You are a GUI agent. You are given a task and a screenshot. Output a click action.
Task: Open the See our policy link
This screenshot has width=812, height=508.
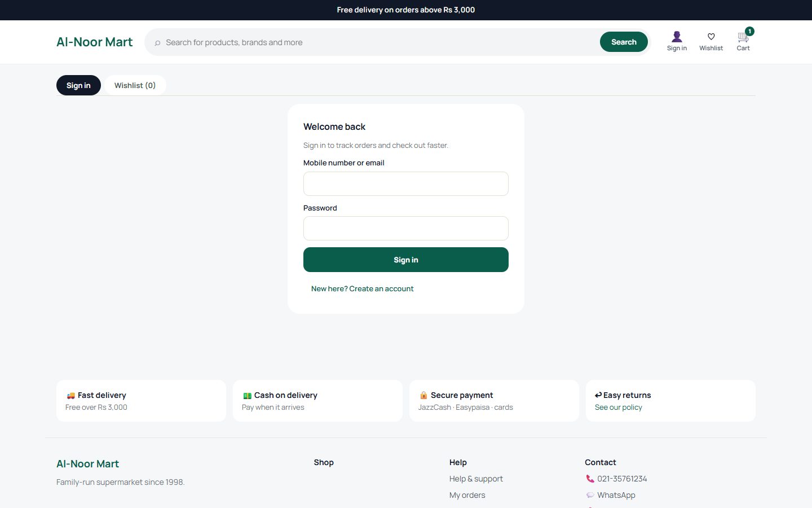click(619, 407)
